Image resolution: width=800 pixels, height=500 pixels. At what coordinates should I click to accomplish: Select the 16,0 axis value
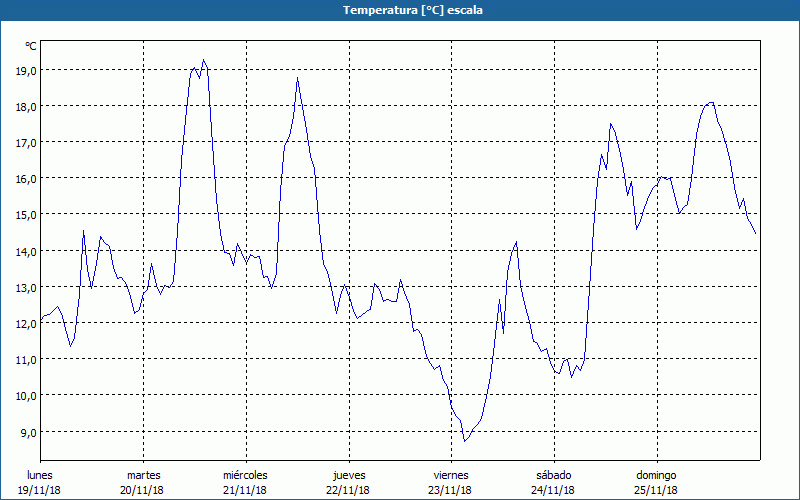(x=27, y=179)
